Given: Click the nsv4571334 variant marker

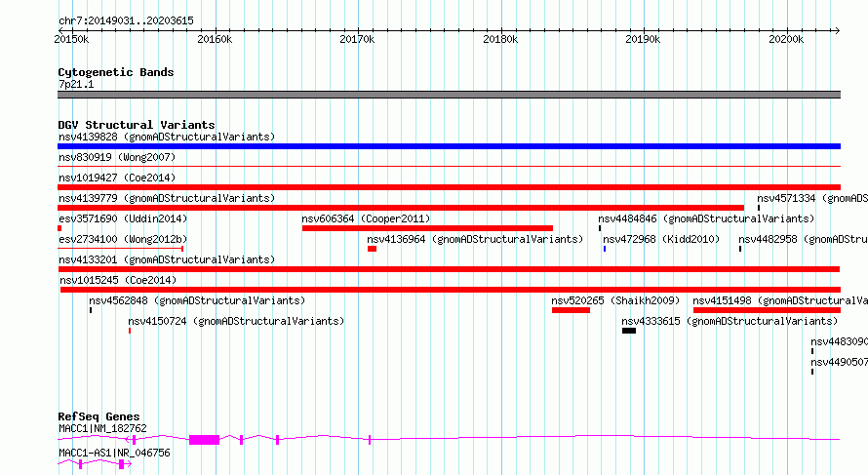Looking at the screenshot, I should tap(759, 208).
